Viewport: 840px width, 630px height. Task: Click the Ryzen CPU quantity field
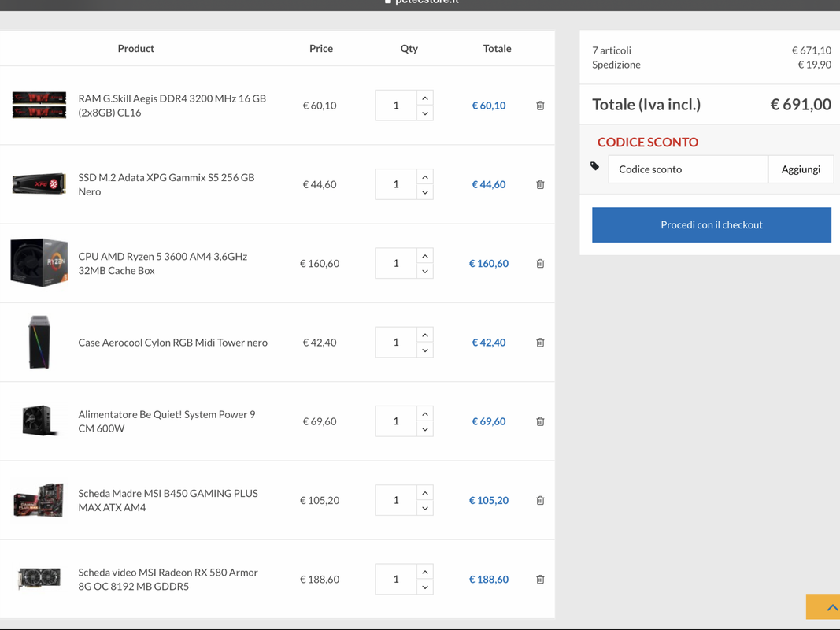tap(396, 264)
